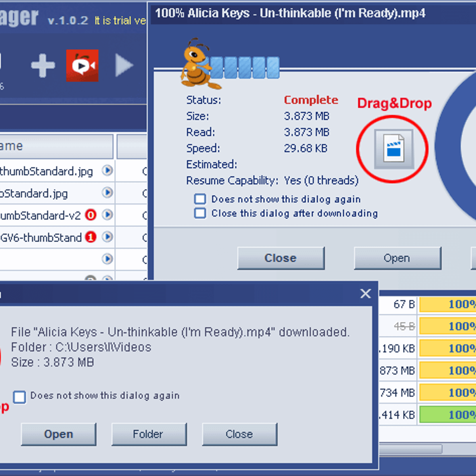This screenshot has width=476, height=476.
Task: Tick 'Does not show this dialog again' under Resume Capability
Action: click(x=200, y=199)
